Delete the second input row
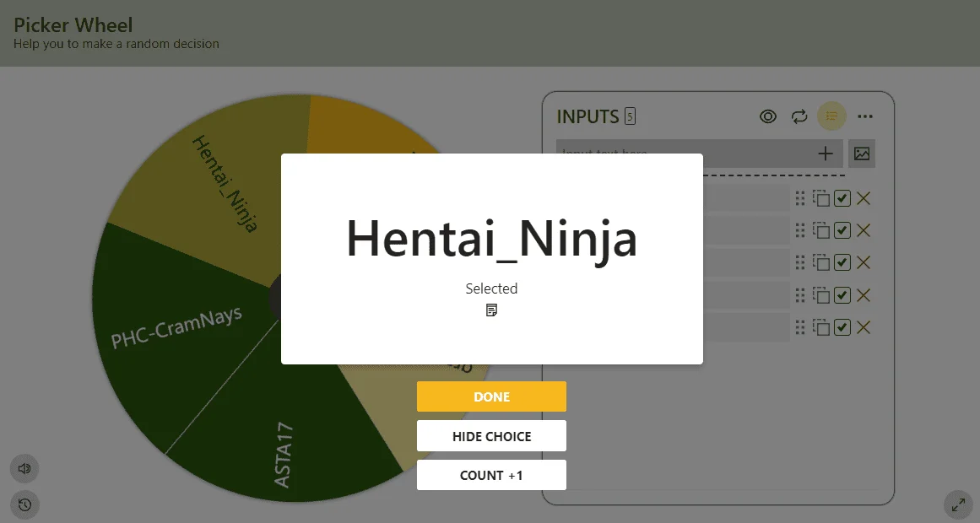The height and width of the screenshot is (523, 980). pos(864,230)
